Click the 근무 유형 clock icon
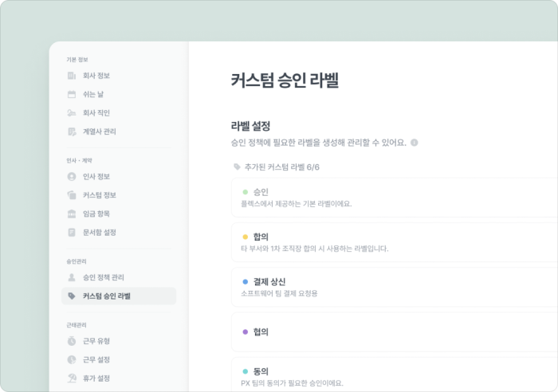The height and width of the screenshot is (392, 558). 72,341
